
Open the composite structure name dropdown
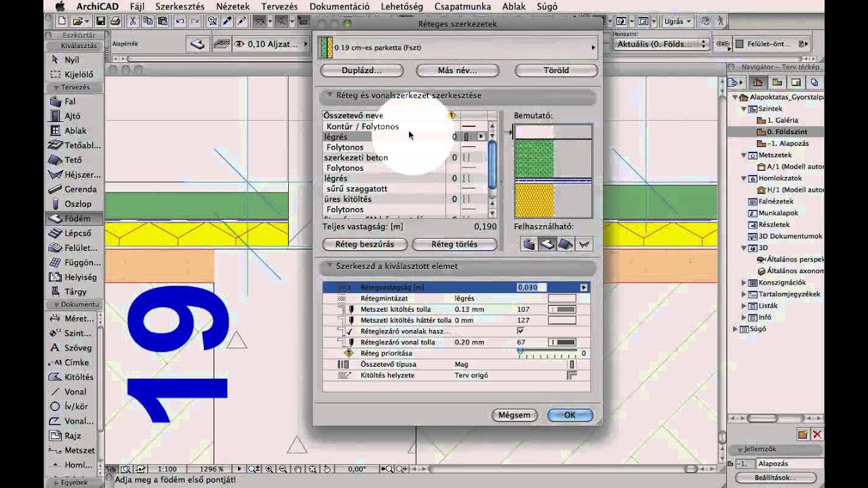click(x=458, y=47)
